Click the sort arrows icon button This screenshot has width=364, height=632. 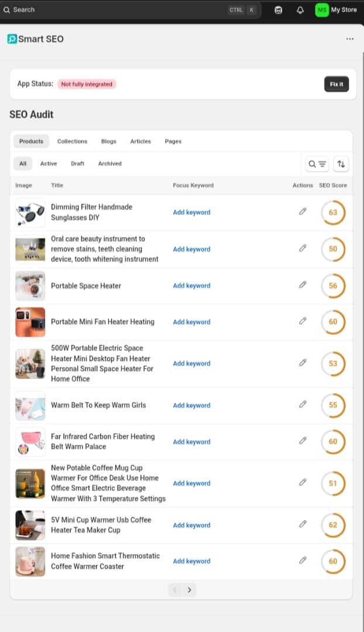click(341, 164)
